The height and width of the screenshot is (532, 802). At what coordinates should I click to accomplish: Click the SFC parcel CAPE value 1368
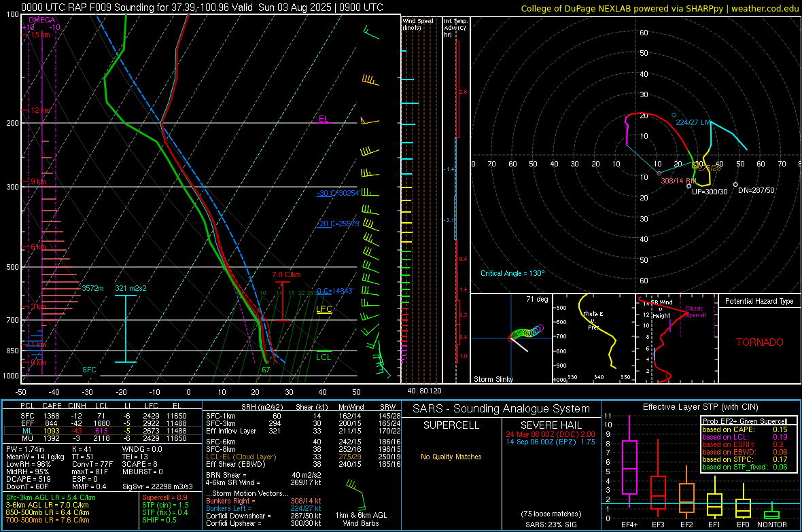[52, 416]
